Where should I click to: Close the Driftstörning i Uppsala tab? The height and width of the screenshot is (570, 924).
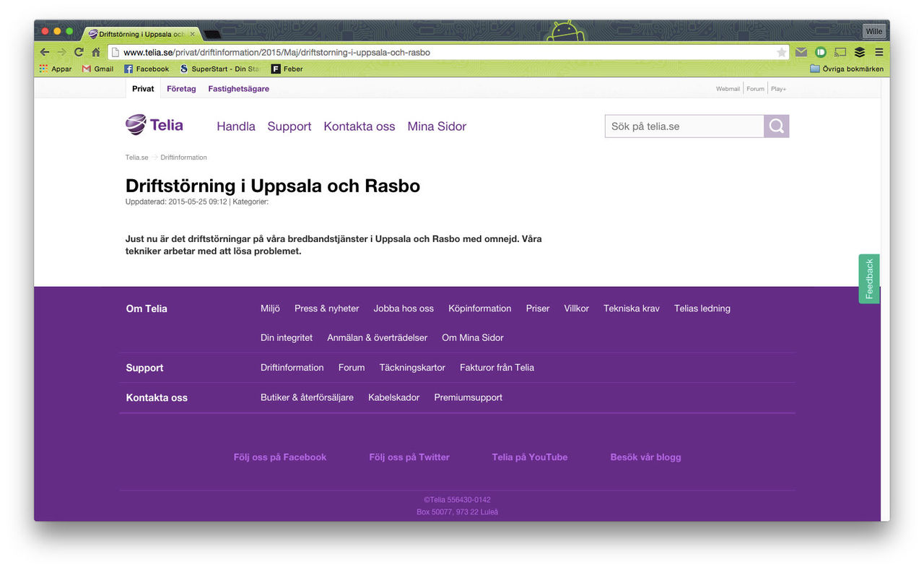point(192,33)
